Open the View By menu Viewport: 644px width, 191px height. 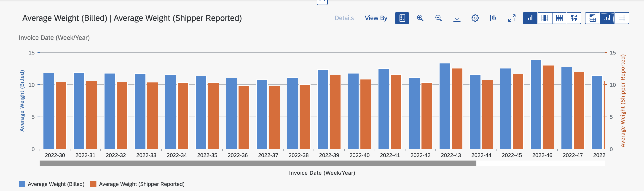click(376, 18)
